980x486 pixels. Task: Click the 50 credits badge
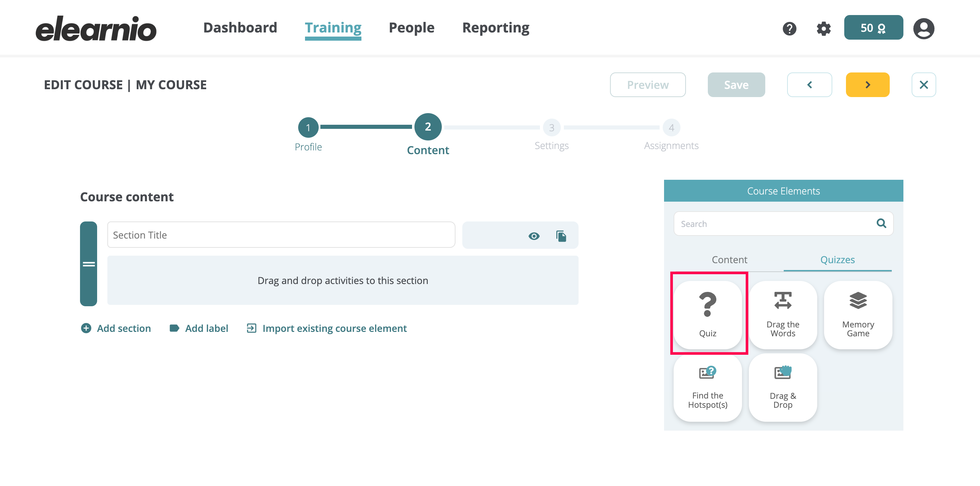[x=873, y=28]
